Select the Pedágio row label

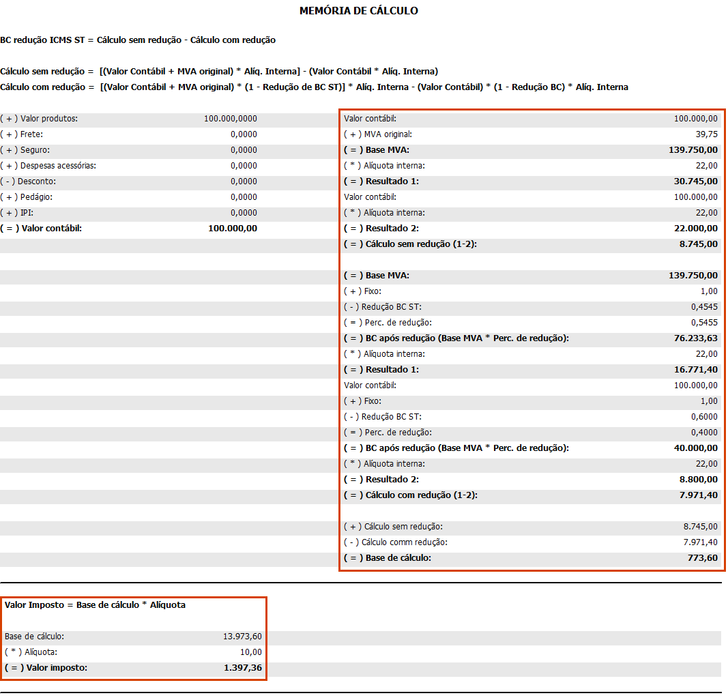27,197
